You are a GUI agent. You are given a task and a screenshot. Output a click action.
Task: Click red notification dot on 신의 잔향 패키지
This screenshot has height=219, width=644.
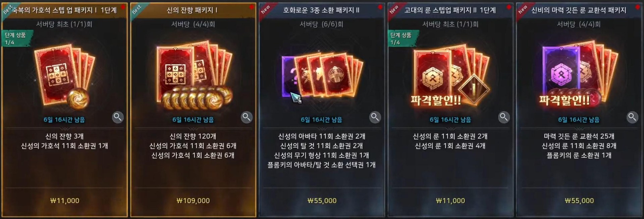[252, 7]
